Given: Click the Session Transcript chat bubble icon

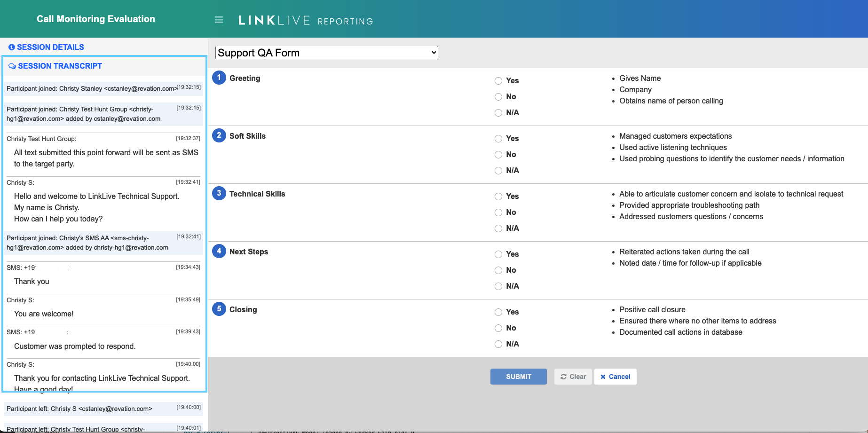Looking at the screenshot, I should (x=12, y=66).
